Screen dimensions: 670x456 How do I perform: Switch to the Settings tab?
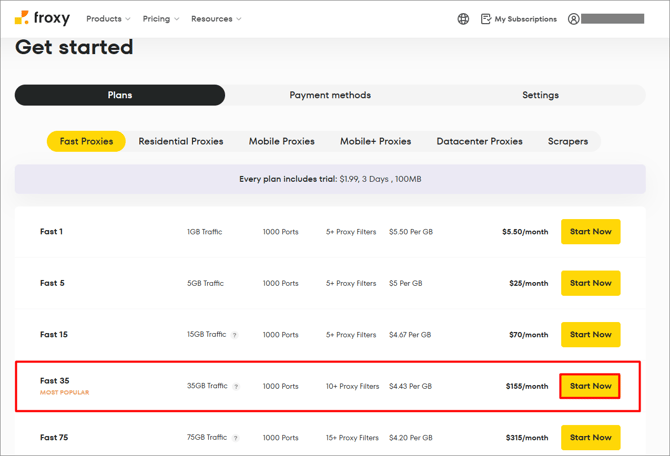540,95
